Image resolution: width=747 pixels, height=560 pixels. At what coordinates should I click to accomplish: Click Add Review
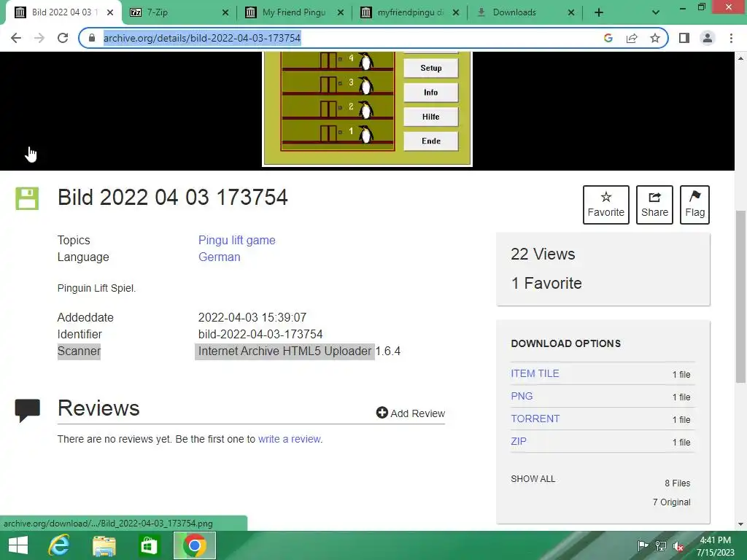[411, 413]
